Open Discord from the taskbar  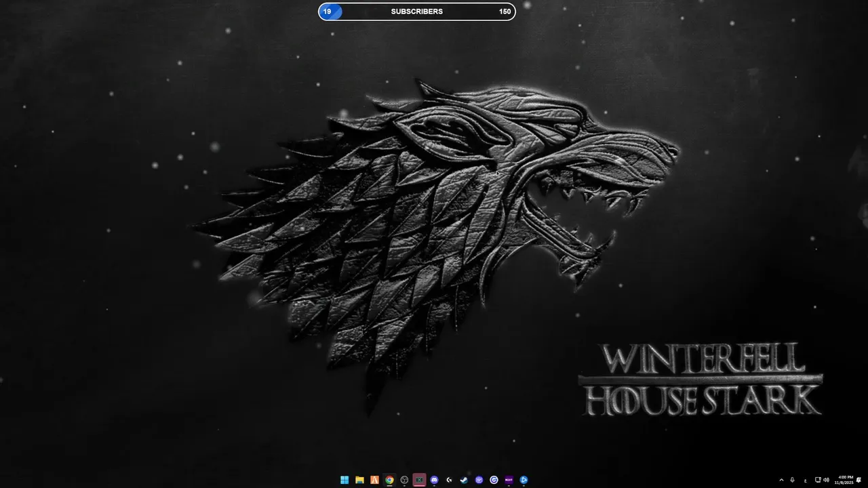click(x=434, y=480)
